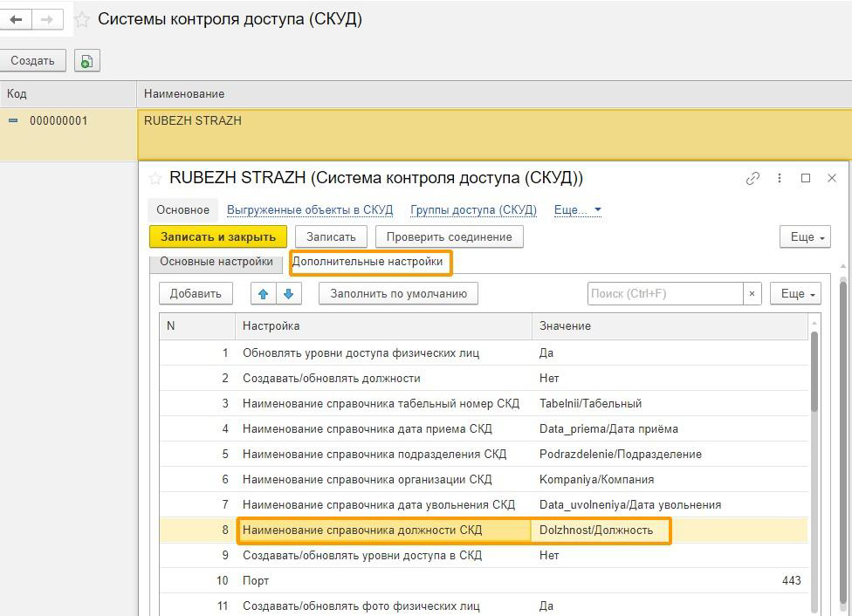Expand the Еще... navigation dropdown
852x616 pixels.
(577, 210)
